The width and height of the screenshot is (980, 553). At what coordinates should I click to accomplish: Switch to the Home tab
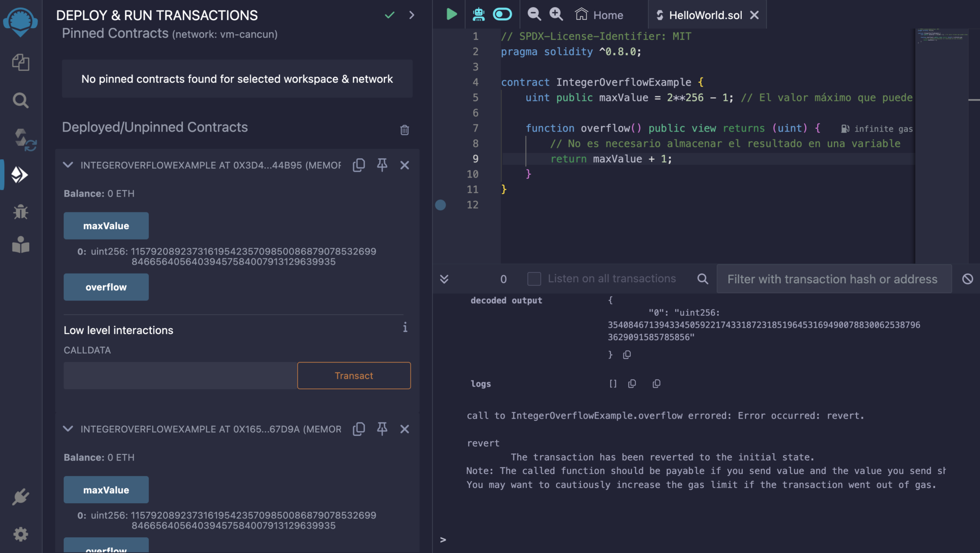pos(599,15)
